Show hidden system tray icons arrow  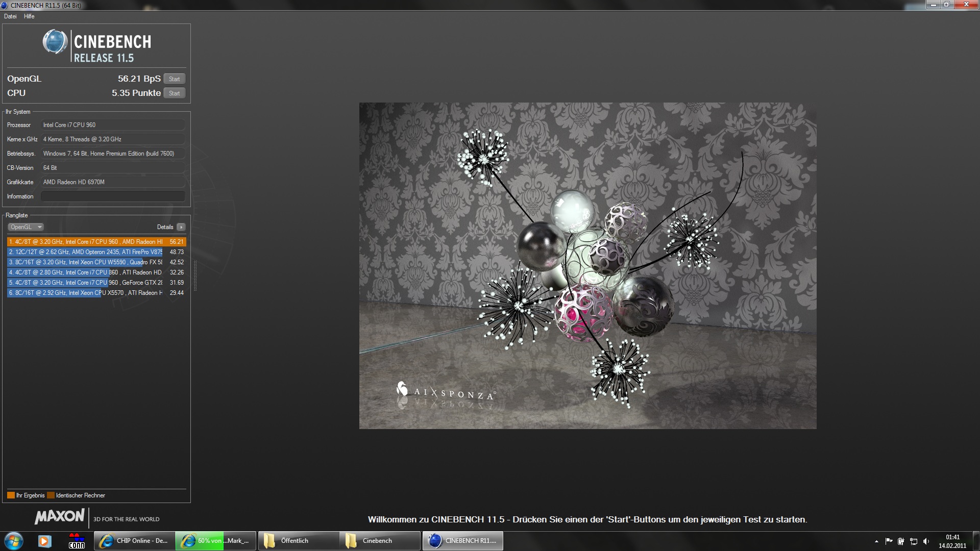coord(876,541)
